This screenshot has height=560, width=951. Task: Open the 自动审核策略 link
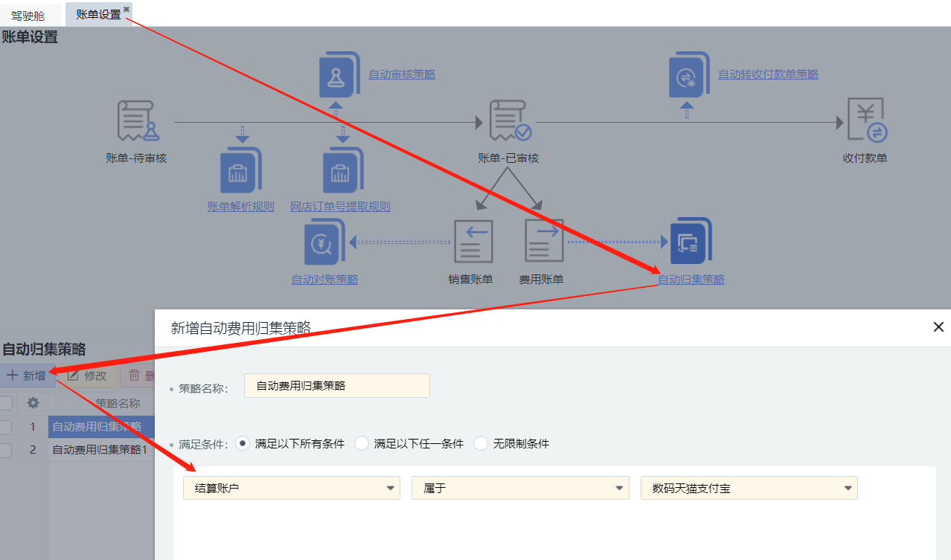pyautogui.click(x=402, y=74)
